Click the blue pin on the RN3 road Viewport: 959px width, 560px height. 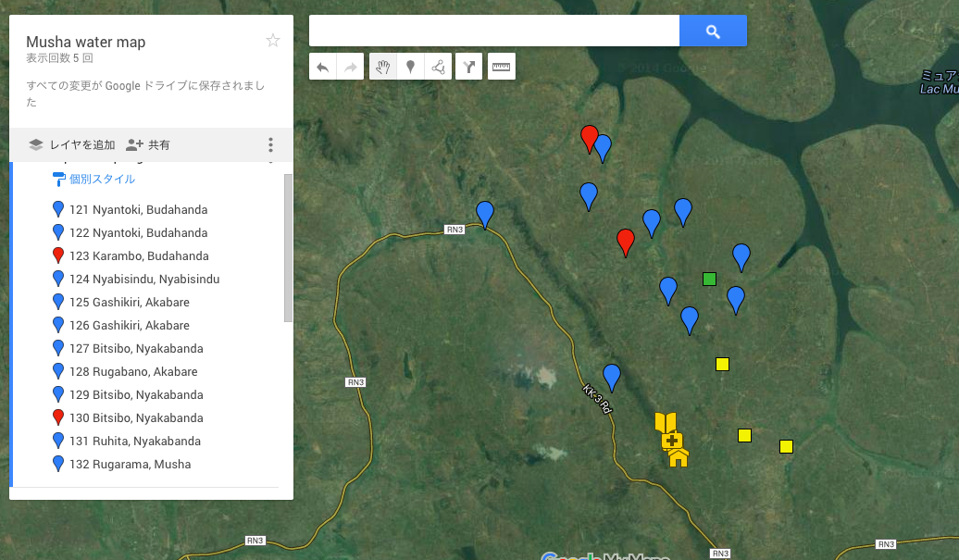485,215
